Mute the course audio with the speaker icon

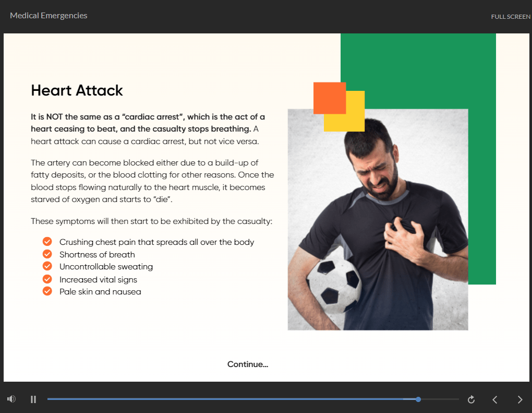pyautogui.click(x=11, y=399)
